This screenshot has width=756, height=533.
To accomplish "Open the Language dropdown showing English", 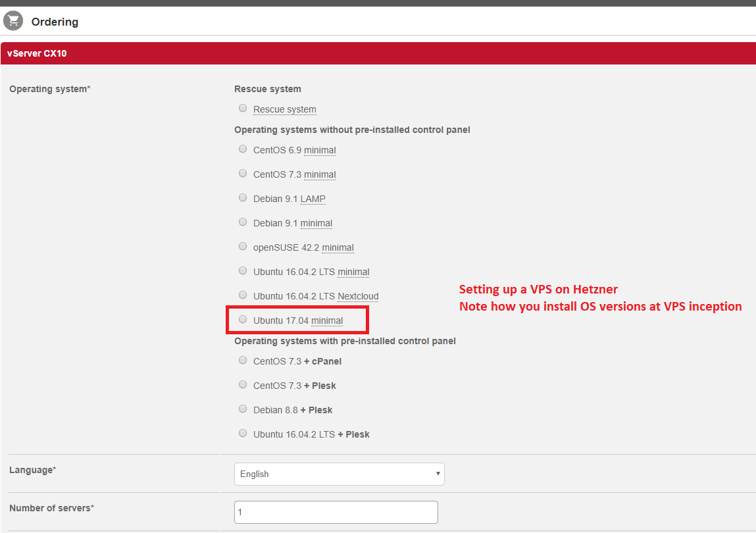I will coord(340,474).
